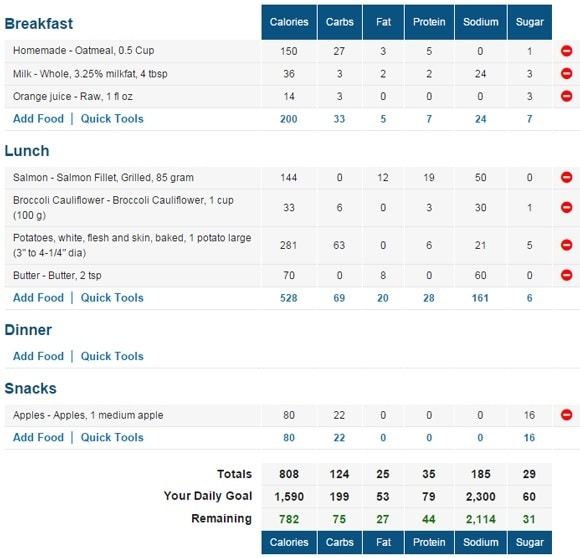580x558 pixels.
Task: Click the top Calories column header
Action: click(289, 22)
